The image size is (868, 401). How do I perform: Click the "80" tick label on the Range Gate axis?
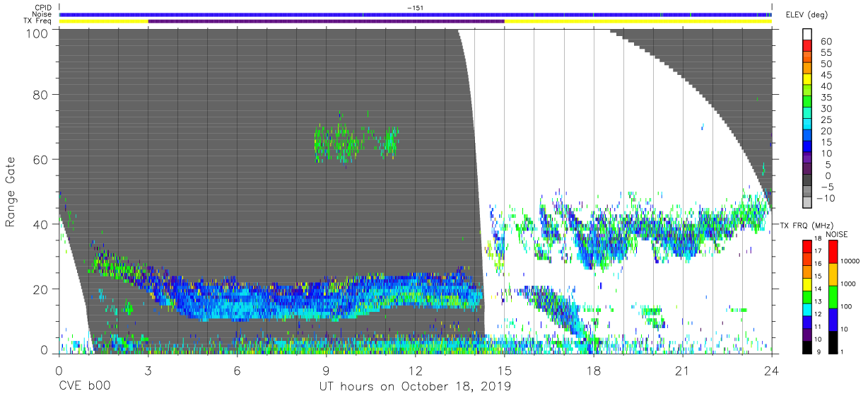click(40, 94)
